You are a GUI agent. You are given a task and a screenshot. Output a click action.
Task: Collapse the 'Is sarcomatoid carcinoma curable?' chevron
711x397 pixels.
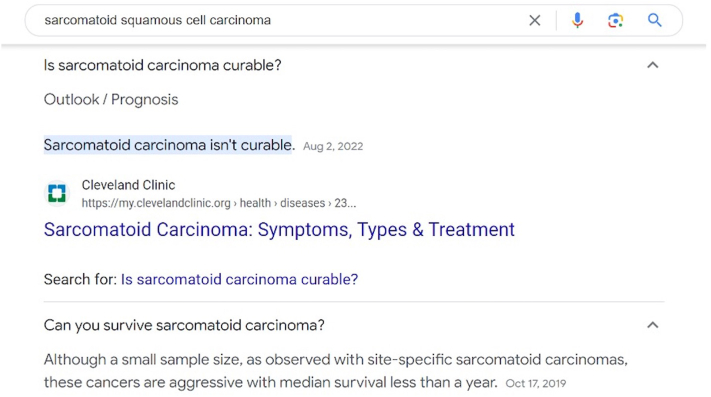tap(653, 65)
